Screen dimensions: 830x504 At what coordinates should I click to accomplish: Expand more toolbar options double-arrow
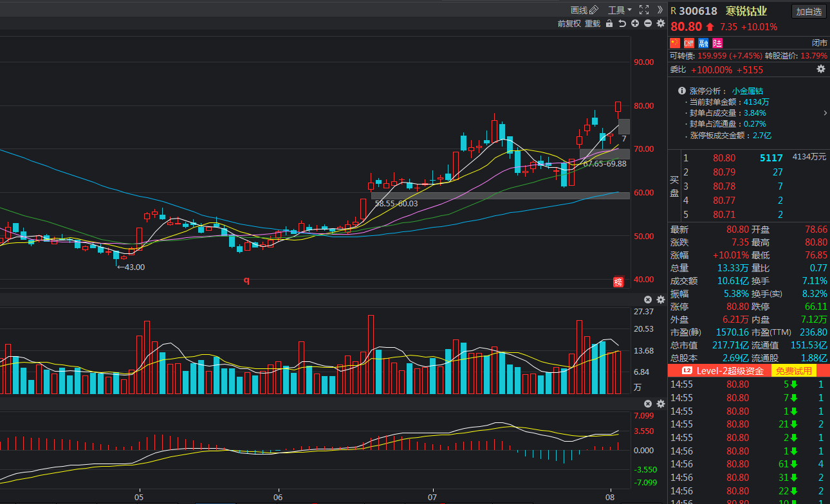pyautogui.click(x=659, y=10)
